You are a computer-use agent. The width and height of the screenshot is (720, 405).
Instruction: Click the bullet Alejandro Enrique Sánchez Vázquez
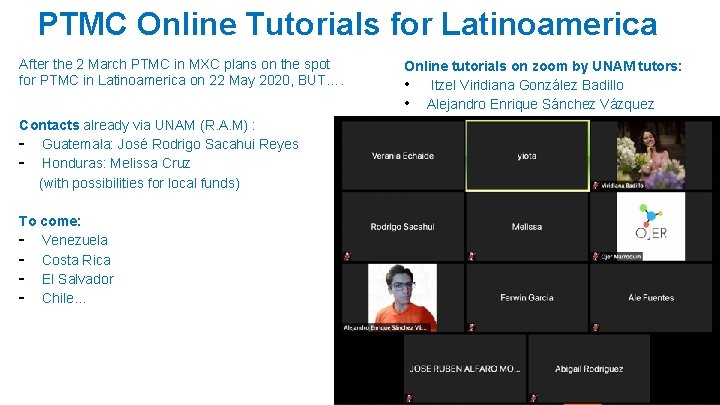540,104
